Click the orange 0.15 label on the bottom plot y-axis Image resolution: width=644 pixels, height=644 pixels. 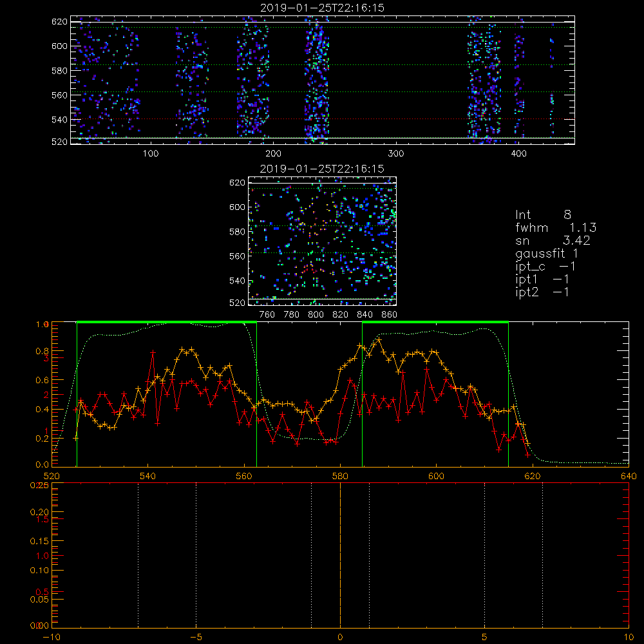point(39,542)
